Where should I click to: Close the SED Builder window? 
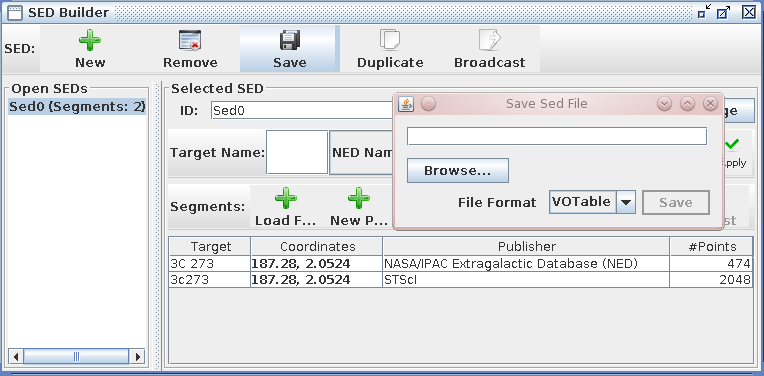tap(749, 12)
